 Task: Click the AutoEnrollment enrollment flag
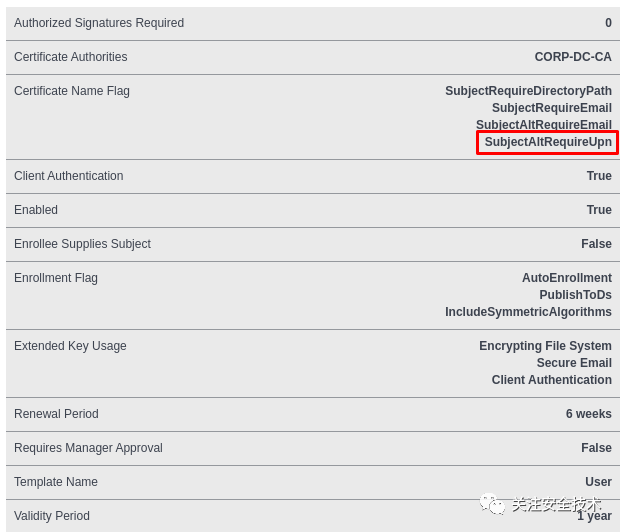(567, 278)
